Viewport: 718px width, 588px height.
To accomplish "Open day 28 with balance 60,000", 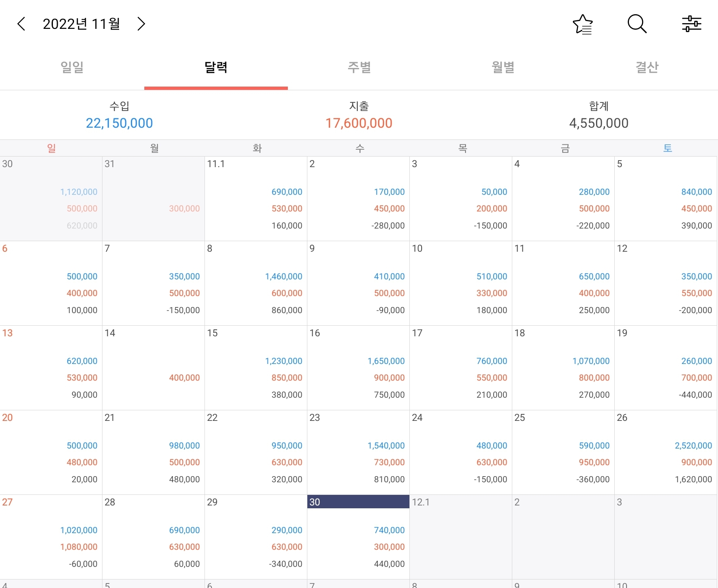I will [x=153, y=537].
